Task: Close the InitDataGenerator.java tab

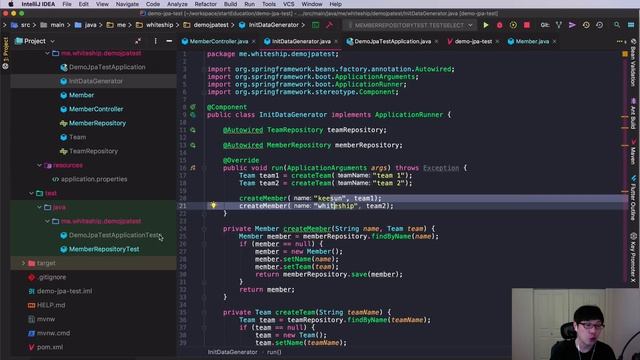Action: pyautogui.click(x=336, y=42)
